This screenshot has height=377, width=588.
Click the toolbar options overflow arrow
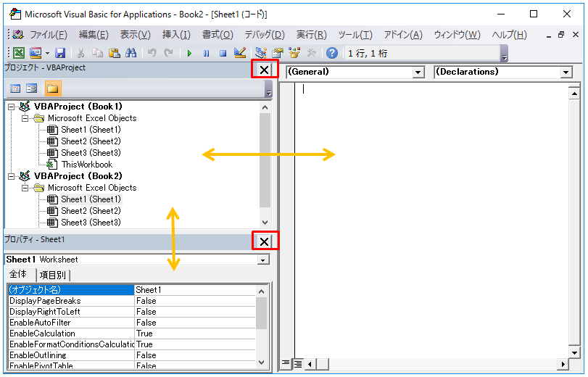(x=505, y=54)
